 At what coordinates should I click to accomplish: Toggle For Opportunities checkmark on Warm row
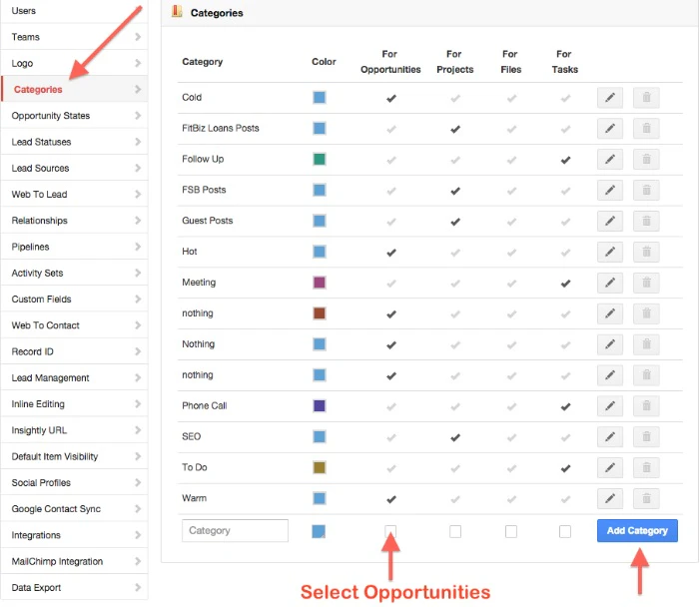click(391, 499)
